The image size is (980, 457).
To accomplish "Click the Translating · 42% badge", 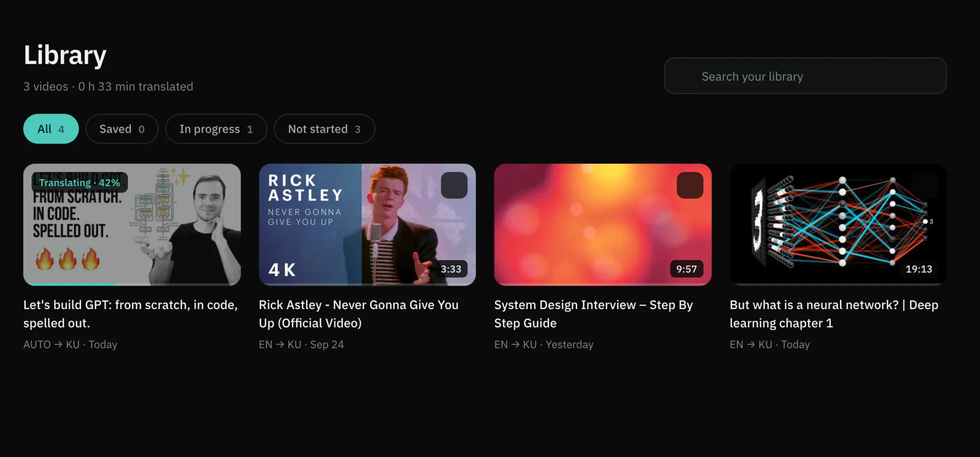I will (x=80, y=182).
